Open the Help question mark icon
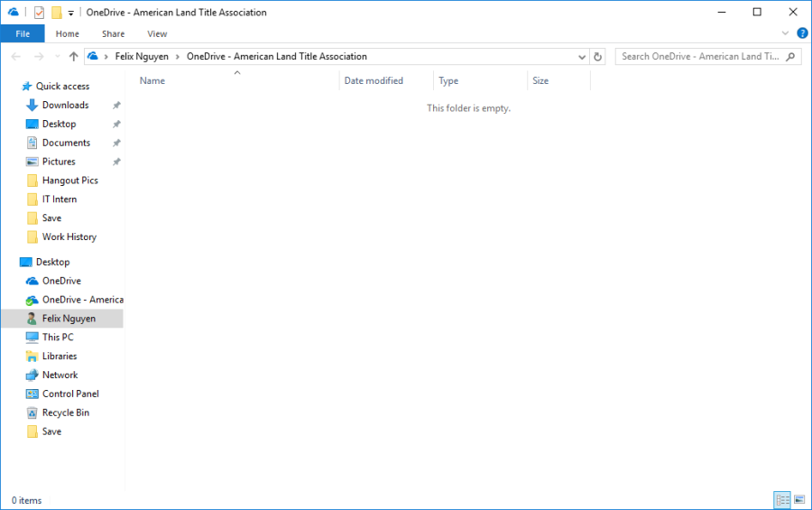The height and width of the screenshot is (510, 812). 802,33
